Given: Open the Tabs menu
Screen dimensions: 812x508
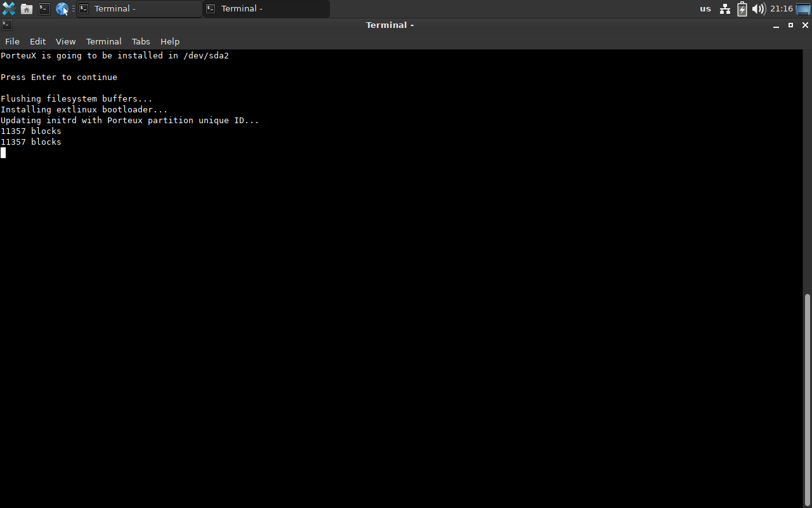Looking at the screenshot, I should point(141,41).
